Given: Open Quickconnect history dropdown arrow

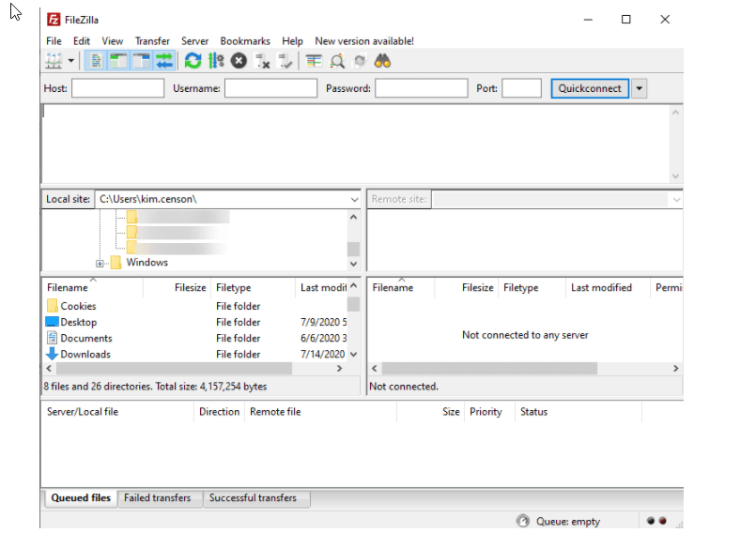Looking at the screenshot, I should pyautogui.click(x=639, y=88).
